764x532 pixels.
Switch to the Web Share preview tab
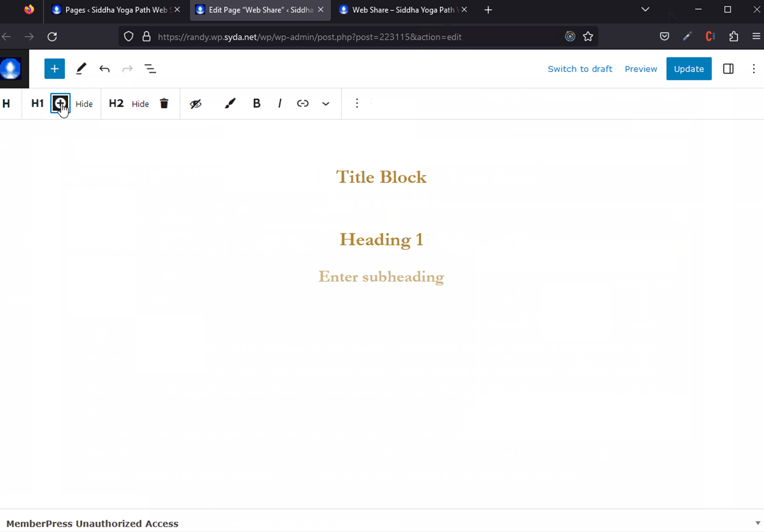click(402, 10)
